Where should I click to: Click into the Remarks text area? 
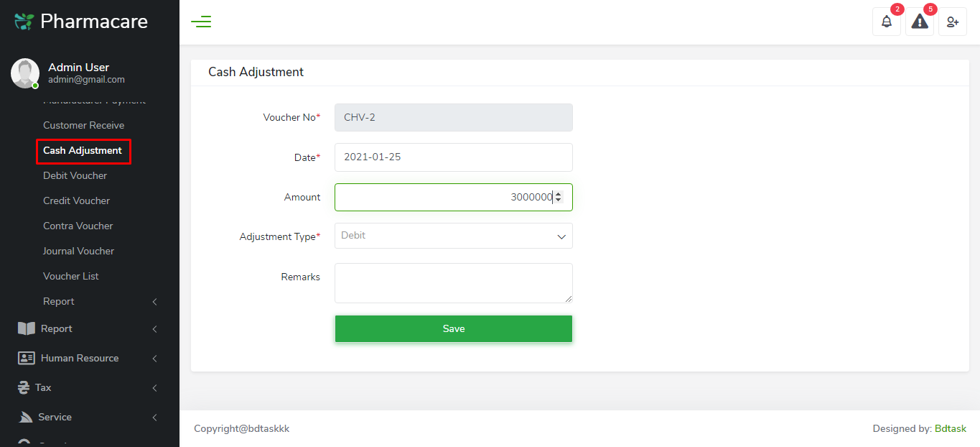pyautogui.click(x=454, y=282)
